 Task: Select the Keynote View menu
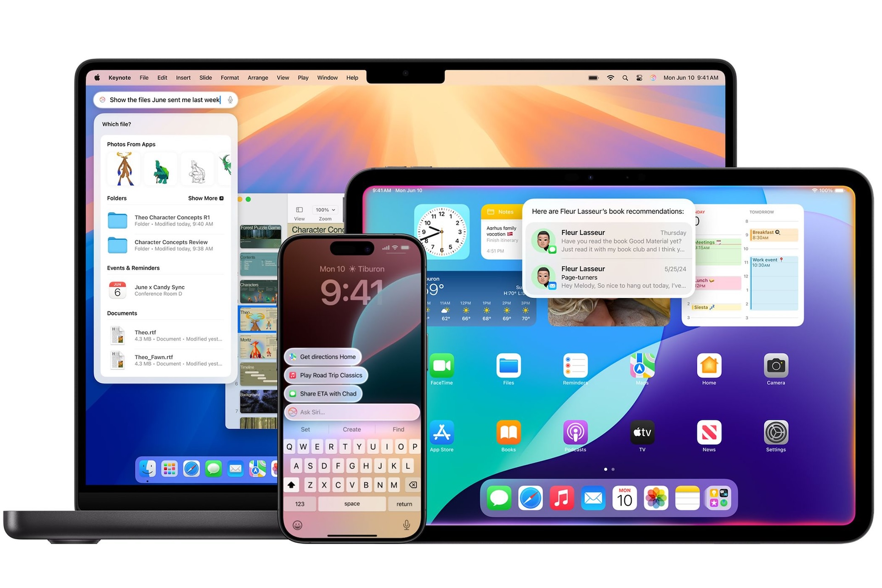(282, 78)
